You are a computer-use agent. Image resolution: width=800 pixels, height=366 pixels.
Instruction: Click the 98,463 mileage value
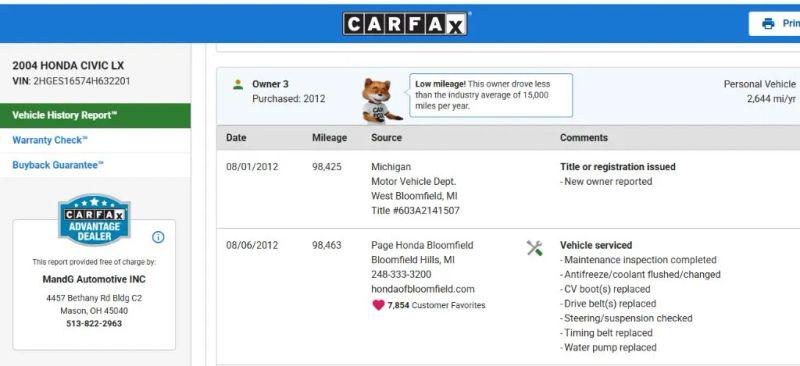(x=327, y=245)
